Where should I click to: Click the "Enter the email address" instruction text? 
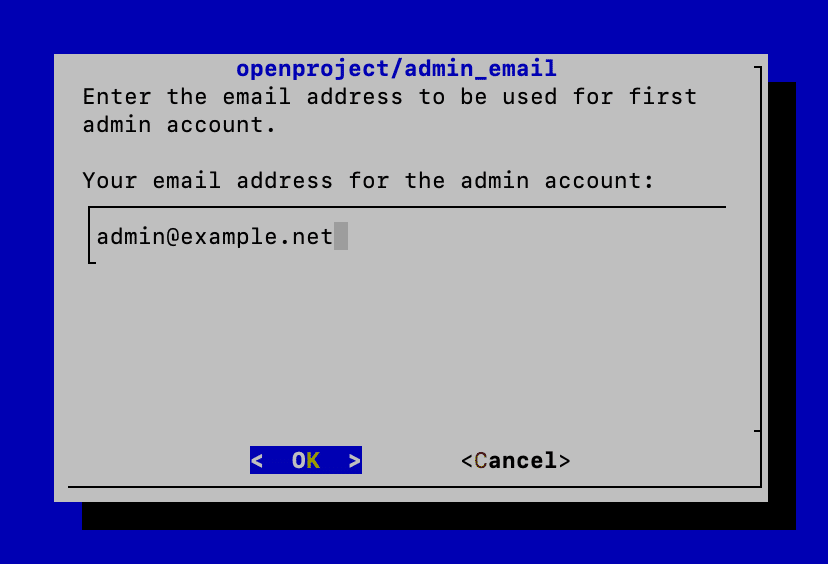[242, 97]
